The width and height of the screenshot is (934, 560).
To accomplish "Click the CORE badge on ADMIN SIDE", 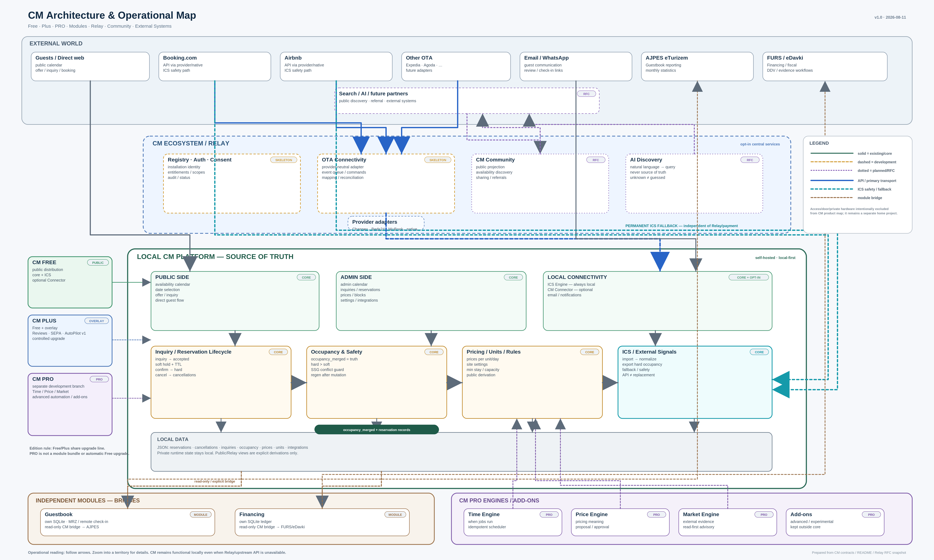I will [x=513, y=277].
